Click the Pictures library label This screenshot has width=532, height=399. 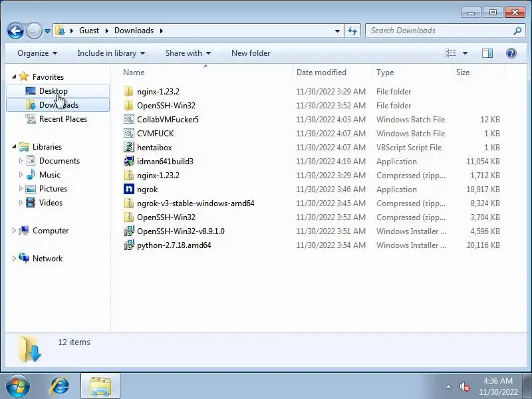tap(53, 188)
